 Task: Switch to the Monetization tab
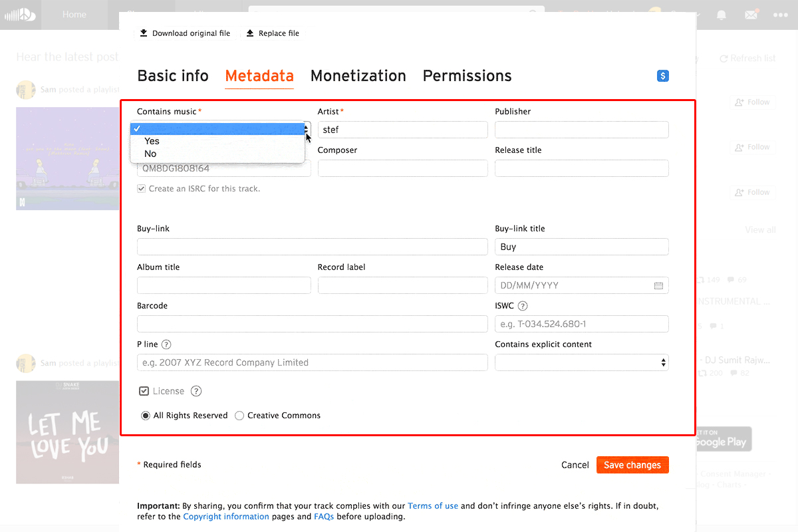coord(358,76)
